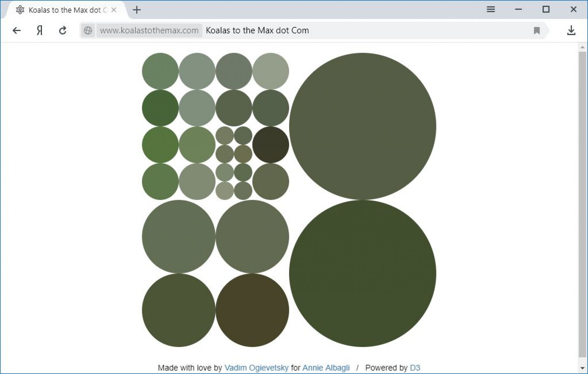The width and height of the screenshot is (588, 374).
Task: Click the large bottom-right dark green circle
Action: coord(363,273)
